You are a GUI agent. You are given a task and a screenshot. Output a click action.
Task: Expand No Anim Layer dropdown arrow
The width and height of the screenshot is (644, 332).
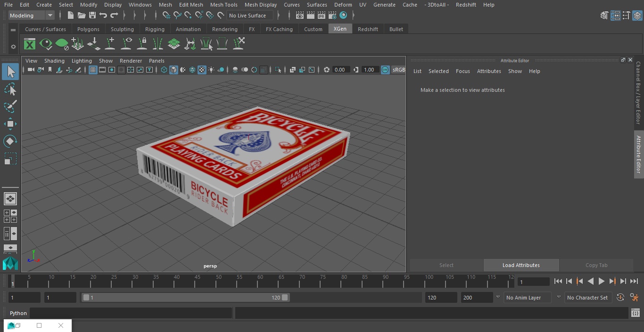point(498,297)
